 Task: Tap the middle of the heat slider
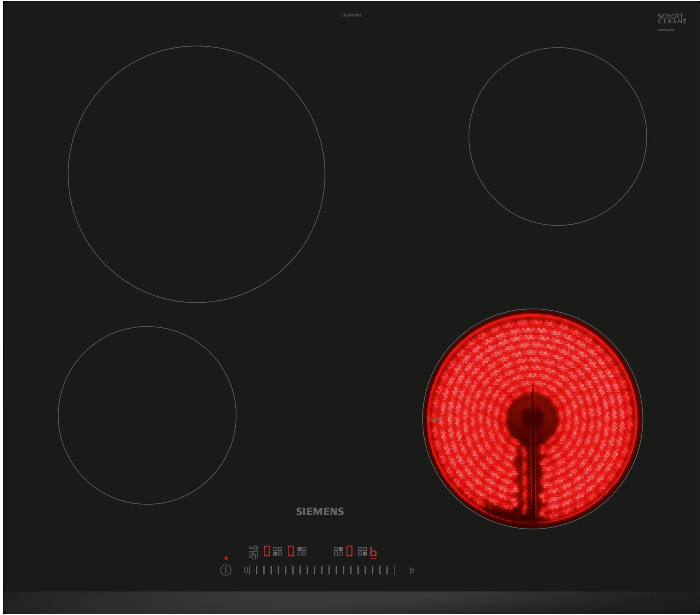(322, 570)
